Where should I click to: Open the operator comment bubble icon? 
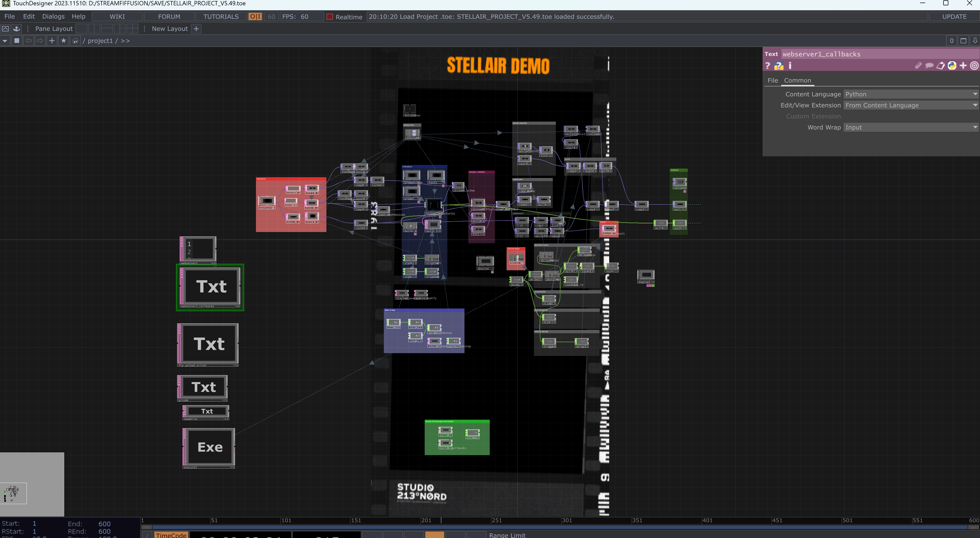click(x=929, y=66)
